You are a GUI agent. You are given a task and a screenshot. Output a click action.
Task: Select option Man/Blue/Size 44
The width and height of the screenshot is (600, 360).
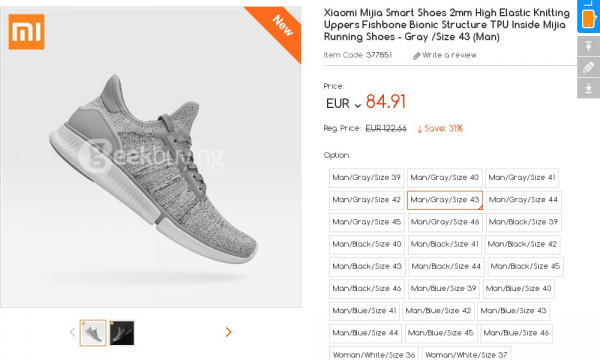point(365,333)
